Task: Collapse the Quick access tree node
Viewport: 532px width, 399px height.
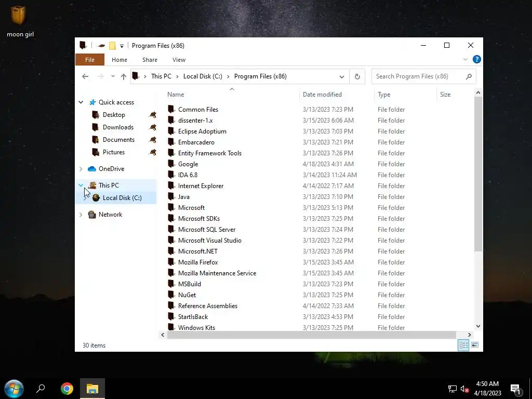Action: click(x=81, y=102)
